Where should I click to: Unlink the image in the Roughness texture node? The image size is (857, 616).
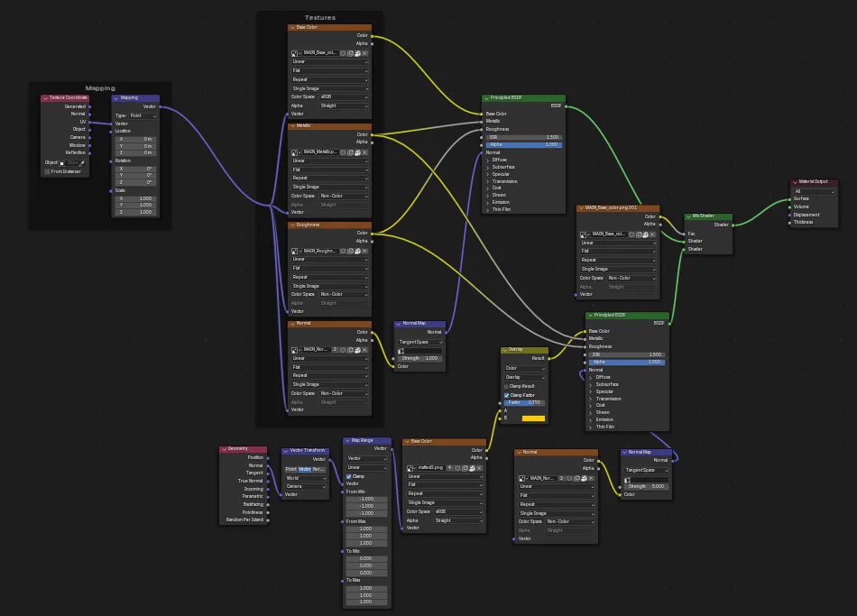[364, 251]
